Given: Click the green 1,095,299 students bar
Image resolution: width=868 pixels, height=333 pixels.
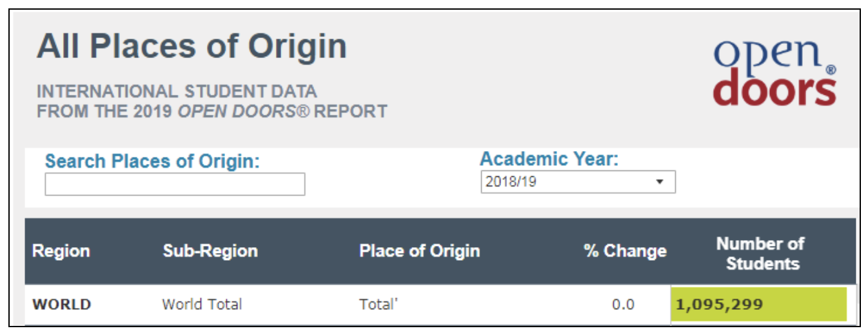Looking at the screenshot, I should pyautogui.click(x=758, y=304).
